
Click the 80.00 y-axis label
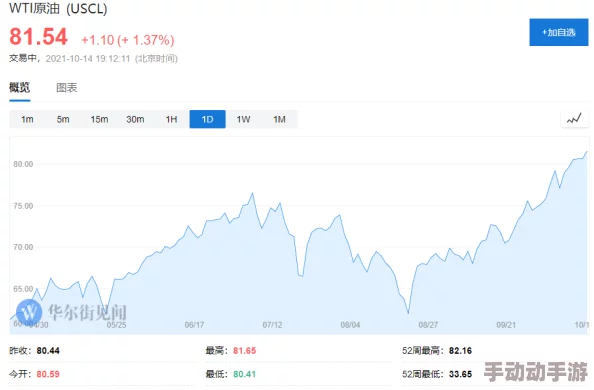[23, 164]
